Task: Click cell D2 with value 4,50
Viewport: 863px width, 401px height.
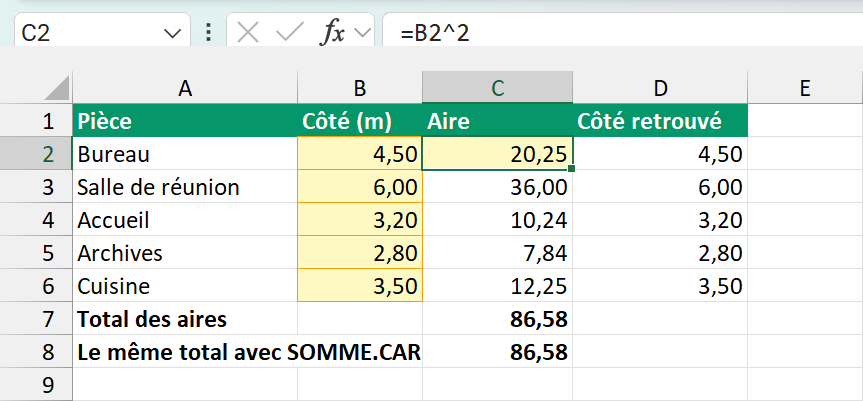Action: (x=660, y=153)
